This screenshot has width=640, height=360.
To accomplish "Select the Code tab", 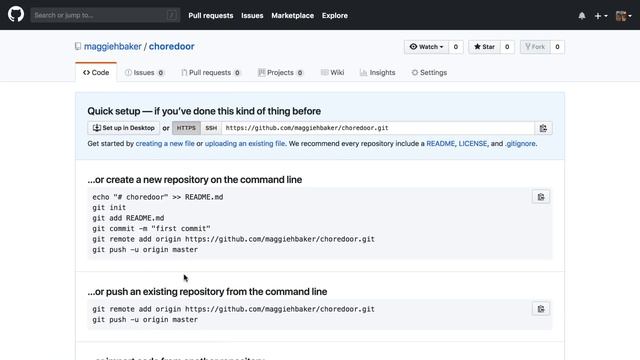I will [96, 73].
